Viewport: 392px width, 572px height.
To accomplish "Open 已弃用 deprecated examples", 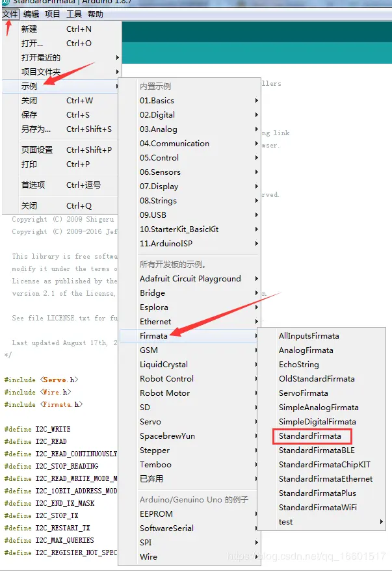I will pos(189,478).
